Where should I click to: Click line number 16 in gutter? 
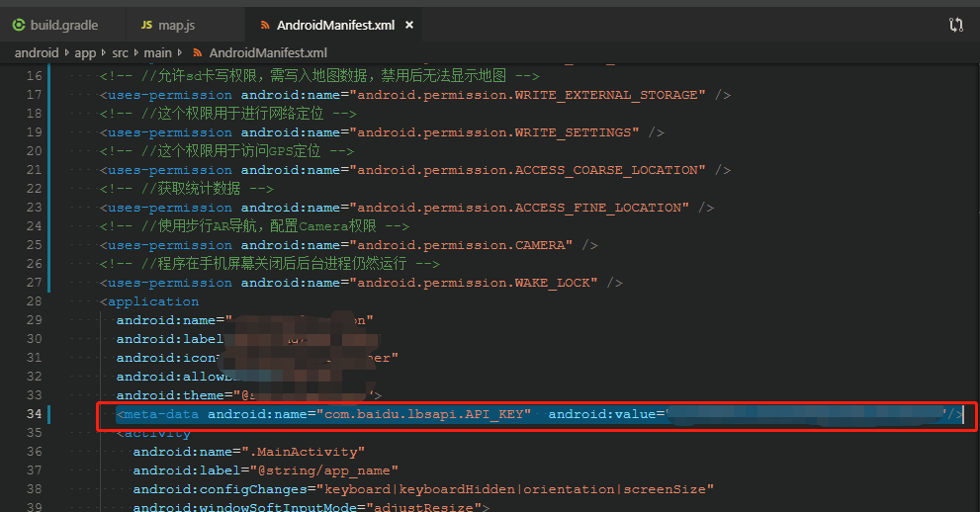pos(35,76)
